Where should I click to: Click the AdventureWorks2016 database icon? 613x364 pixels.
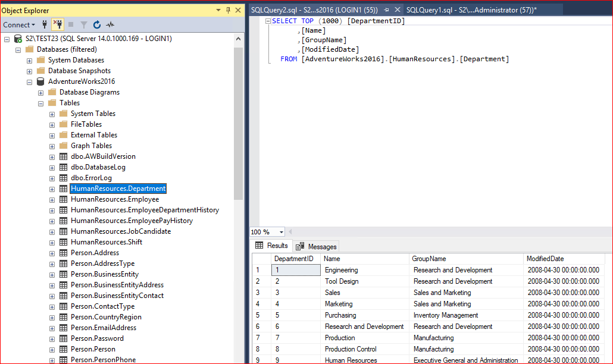tap(40, 81)
